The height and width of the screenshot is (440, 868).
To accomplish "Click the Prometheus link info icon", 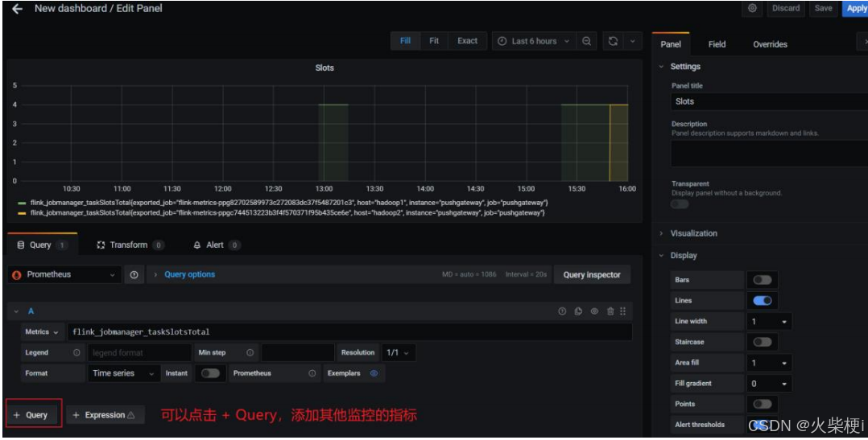I will (x=312, y=374).
